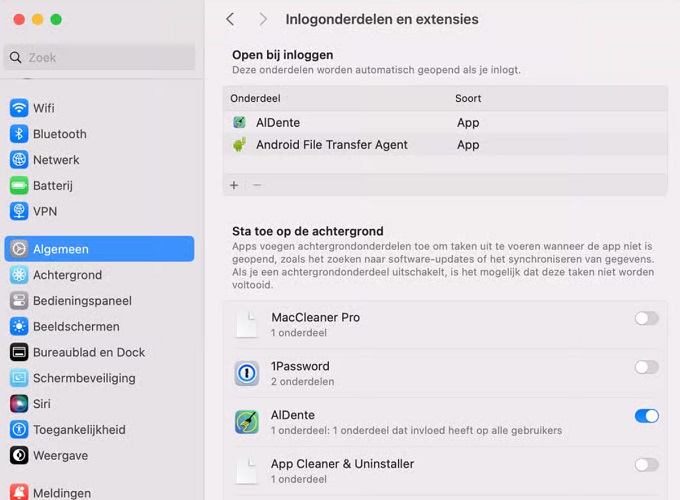The height and width of the screenshot is (500, 680).
Task: Click the Beeldschermen sun icon
Action: click(x=19, y=327)
